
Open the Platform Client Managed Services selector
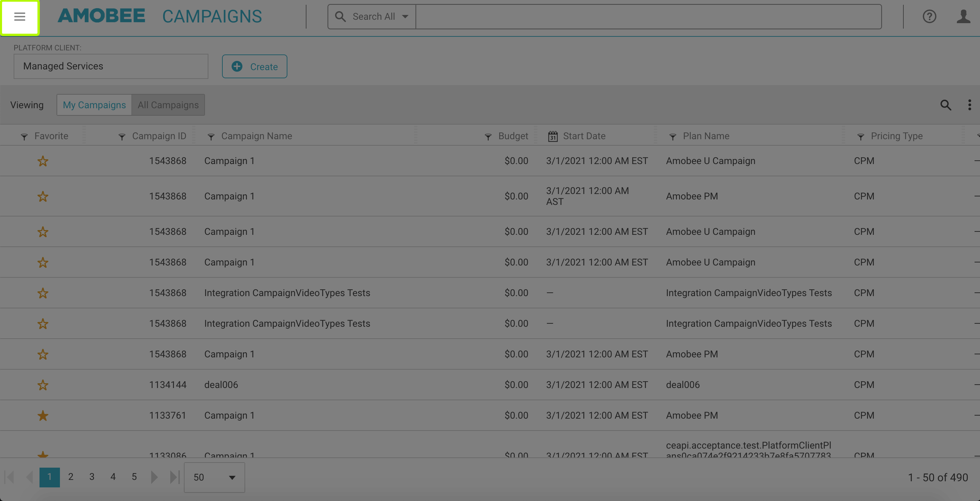click(111, 66)
